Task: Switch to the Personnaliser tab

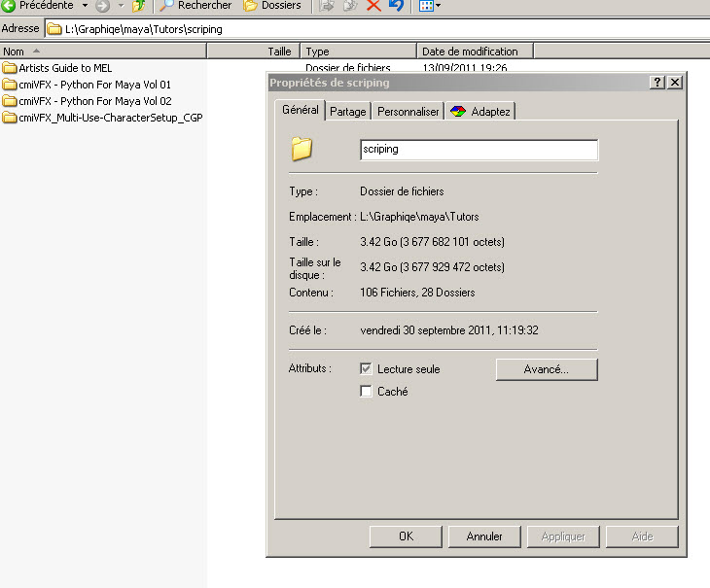Action: coord(408,111)
